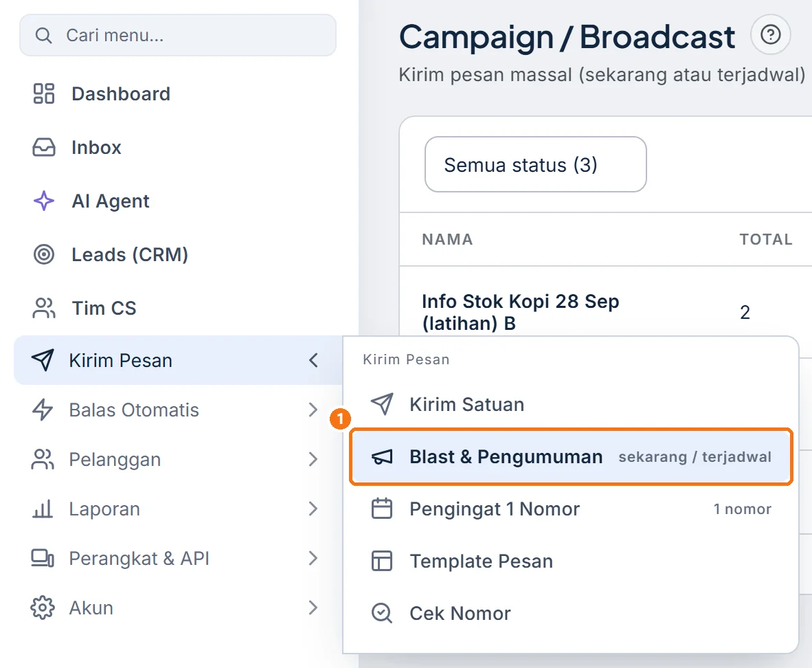Click Pelanggan label in sidebar

tap(115, 459)
